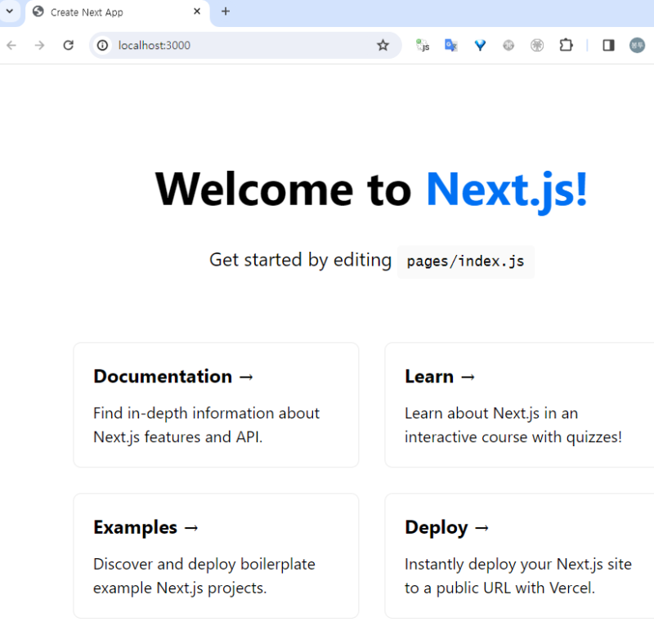The width and height of the screenshot is (654, 644).
Task: Toggle the browser side panel
Action: [608, 45]
